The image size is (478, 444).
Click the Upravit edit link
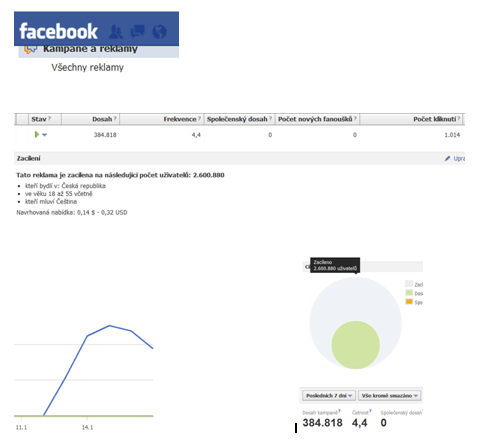point(459,159)
